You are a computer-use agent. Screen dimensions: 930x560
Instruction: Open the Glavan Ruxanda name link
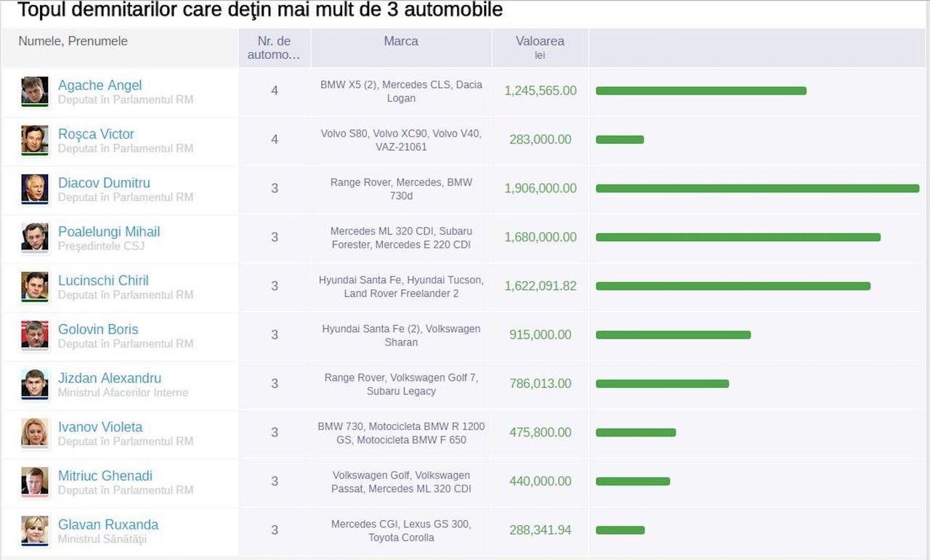tap(108, 524)
